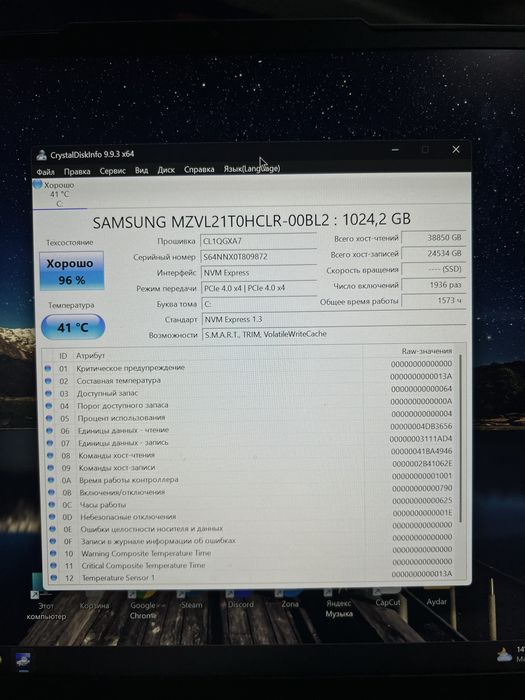Open the CapCut desktop shortcut
Viewport: 525px width, 700px height.
[x=388, y=597]
